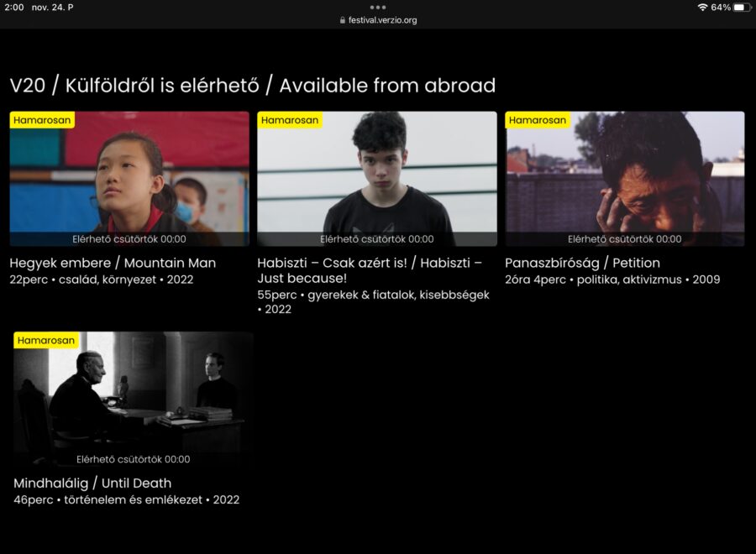Click the title 'Mindhalálig / Until Death'
The height and width of the screenshot is (554, 756).
tap(92, 483)
